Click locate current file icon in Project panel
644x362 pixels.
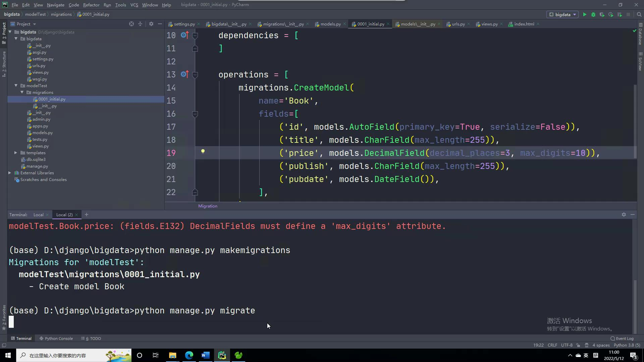131,24
